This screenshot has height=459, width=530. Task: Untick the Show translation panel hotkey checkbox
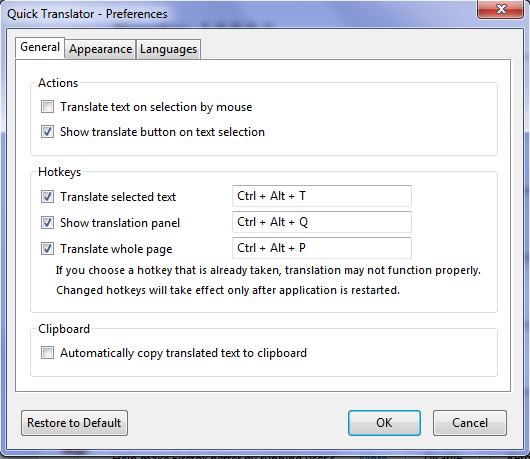click(x=47, y=223)
